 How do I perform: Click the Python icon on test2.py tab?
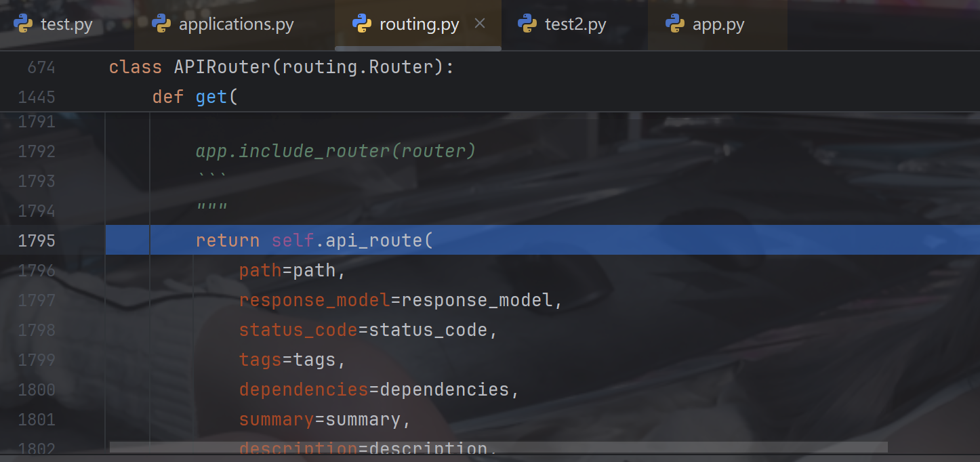(527, 24)
